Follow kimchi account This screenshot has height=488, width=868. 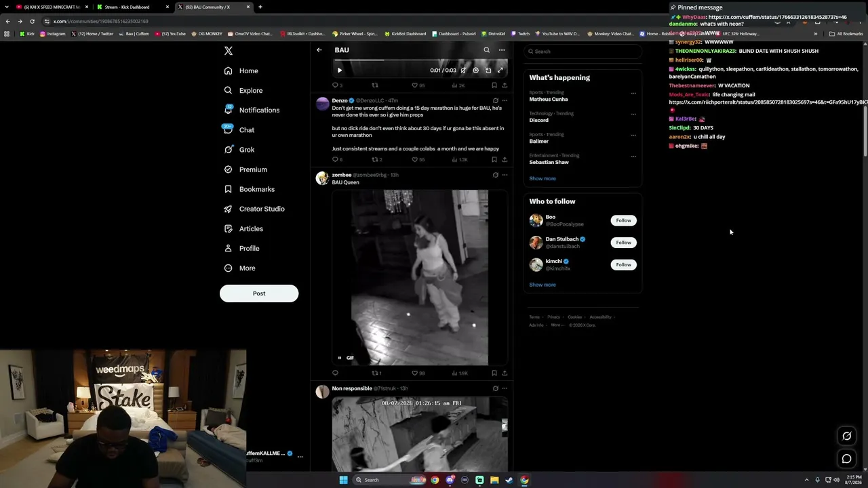(623, 265)
